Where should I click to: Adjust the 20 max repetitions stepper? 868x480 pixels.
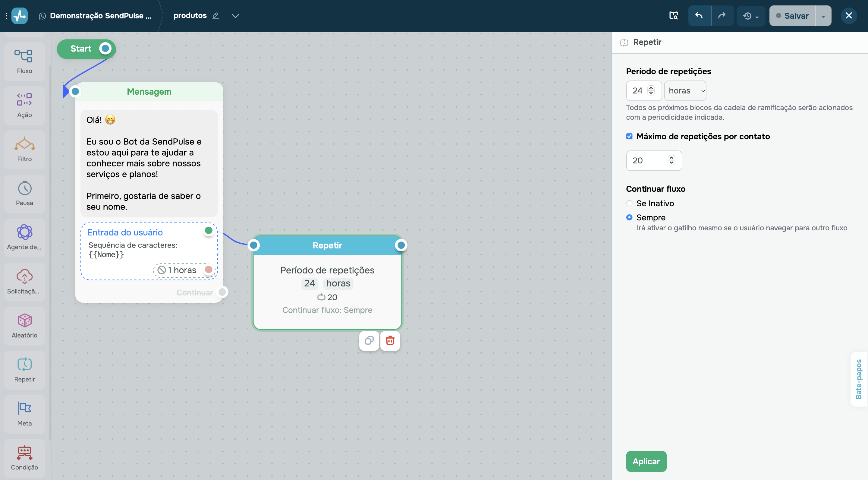tap(671, 160)
